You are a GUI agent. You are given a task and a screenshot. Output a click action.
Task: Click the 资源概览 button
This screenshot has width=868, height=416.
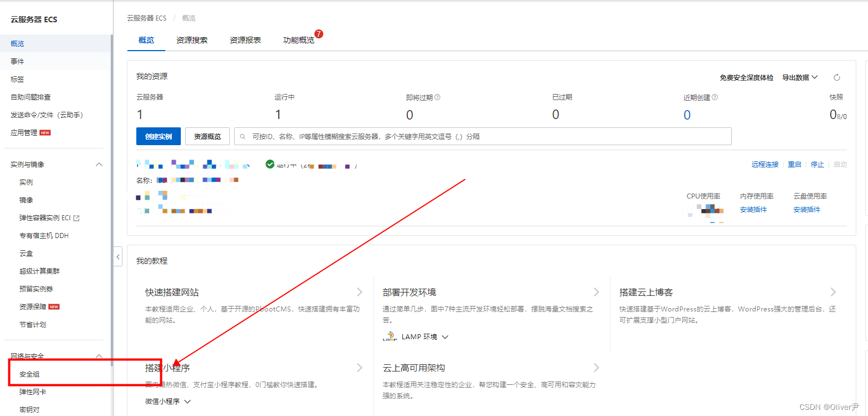click(x=208, y=136)
